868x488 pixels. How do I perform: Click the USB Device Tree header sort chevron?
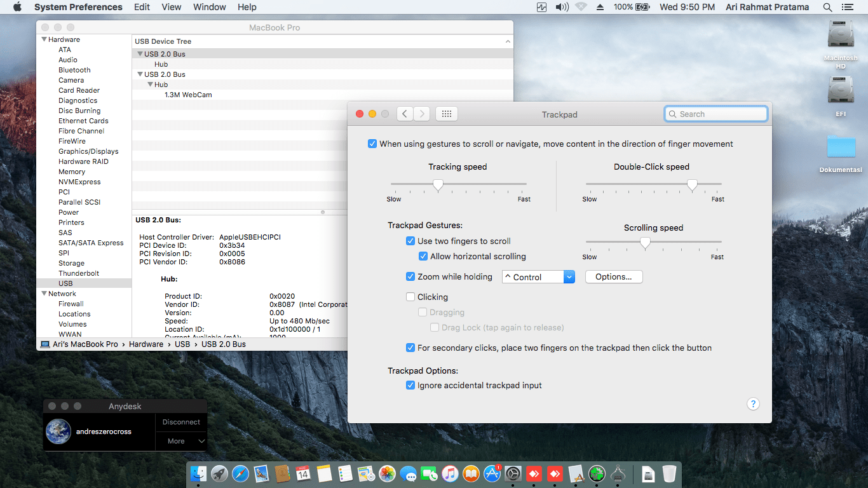pyautogui.click(x=508, y=41)
